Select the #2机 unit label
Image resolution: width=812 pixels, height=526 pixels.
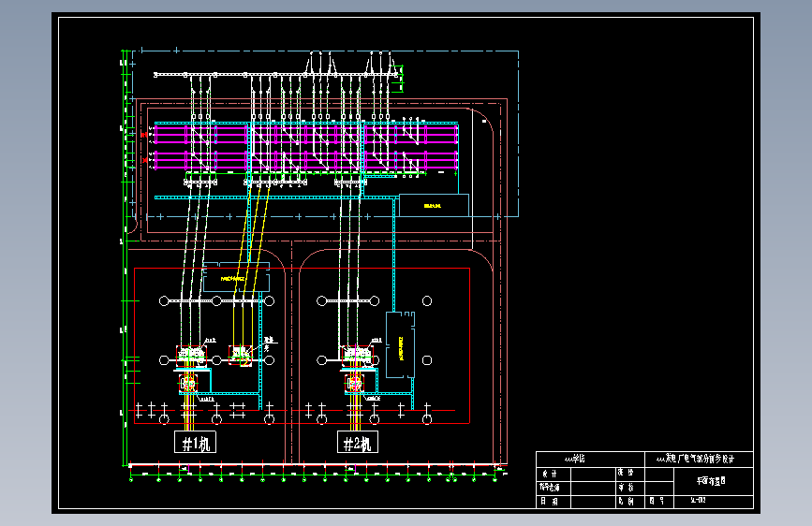[357, 443]
